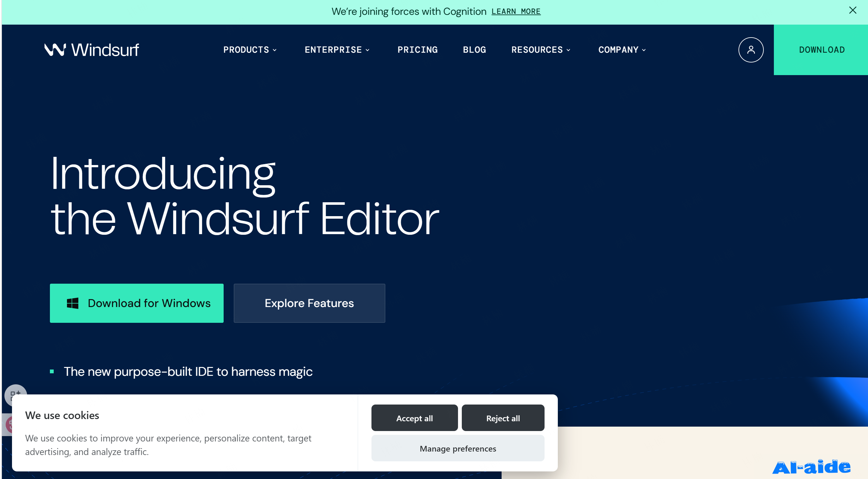Click the Download button in header
Viewport: 868px width, 479px height.
[x=821, y=50]
